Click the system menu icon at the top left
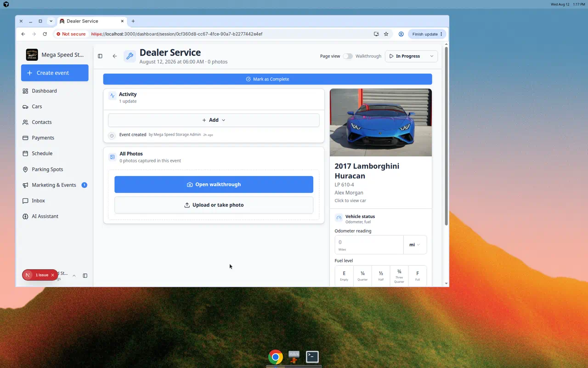This screenshot has height=368, width=588. pos(6,4)
